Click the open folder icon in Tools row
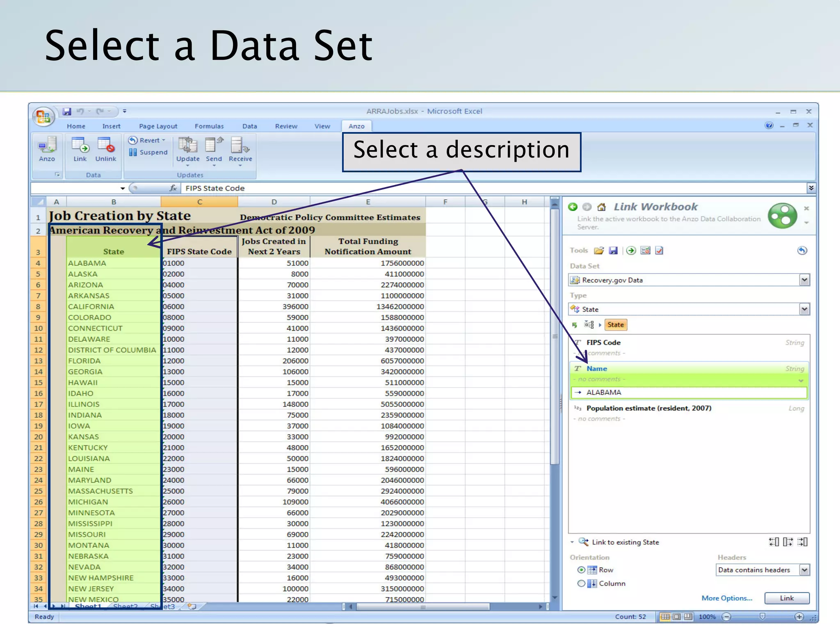 pyautogui.click(x=599, y=250)
